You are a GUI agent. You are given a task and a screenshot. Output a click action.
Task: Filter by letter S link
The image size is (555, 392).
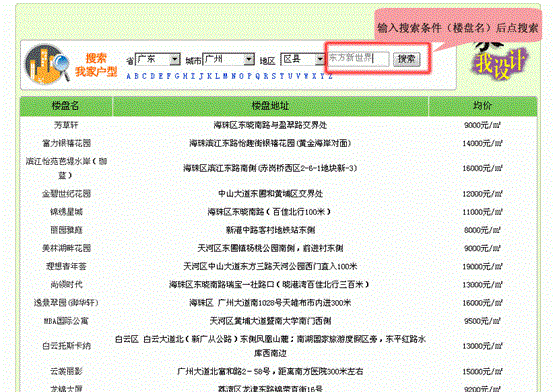(x=274, y=76)
